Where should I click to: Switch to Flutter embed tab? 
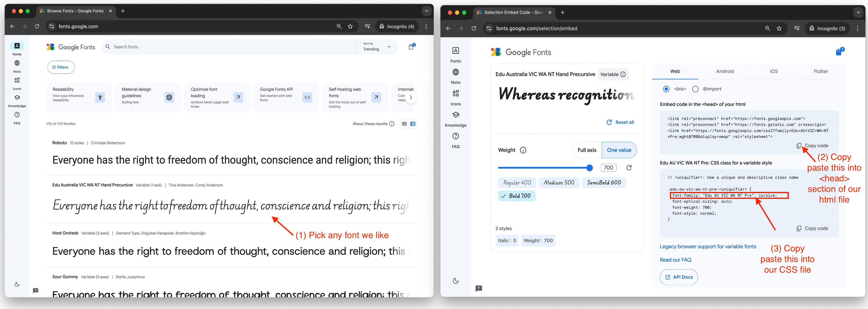(x=820, y=71)
